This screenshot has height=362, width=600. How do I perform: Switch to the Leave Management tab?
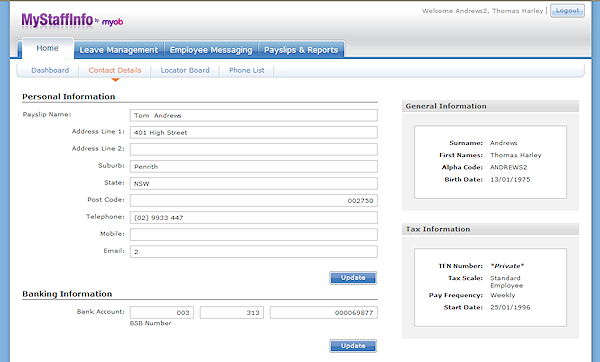pyautogui.click(x=119, y=50)
